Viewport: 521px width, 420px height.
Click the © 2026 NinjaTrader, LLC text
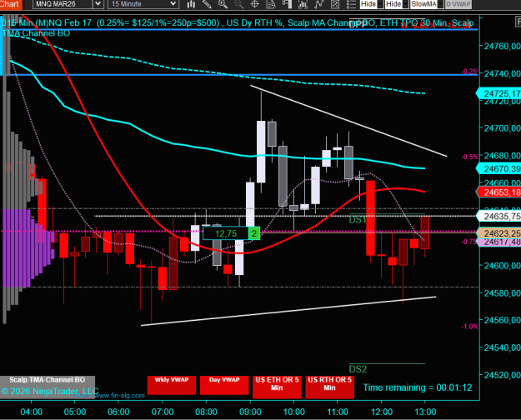tap(50, 391)
